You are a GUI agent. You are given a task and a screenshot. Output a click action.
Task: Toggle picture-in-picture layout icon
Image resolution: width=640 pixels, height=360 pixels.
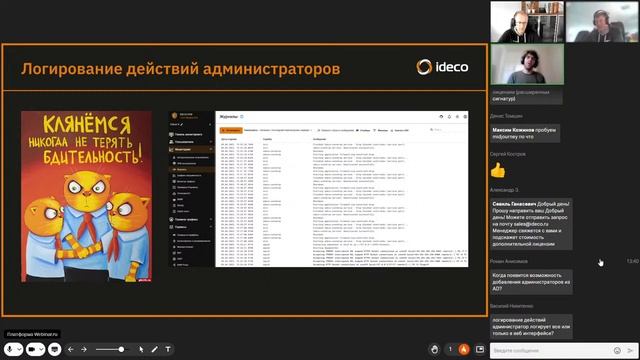pyautogui.click(x=480, y=349)
